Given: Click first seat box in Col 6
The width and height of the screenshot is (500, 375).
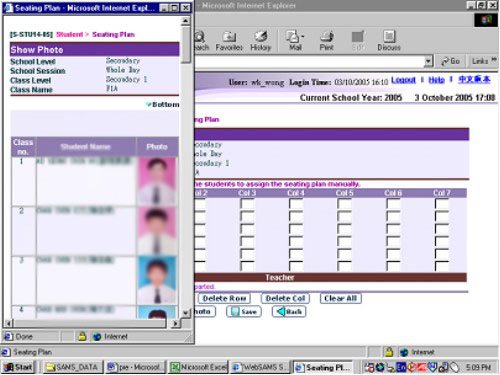Looking at the screenshot, I should [x=393, y=204].
